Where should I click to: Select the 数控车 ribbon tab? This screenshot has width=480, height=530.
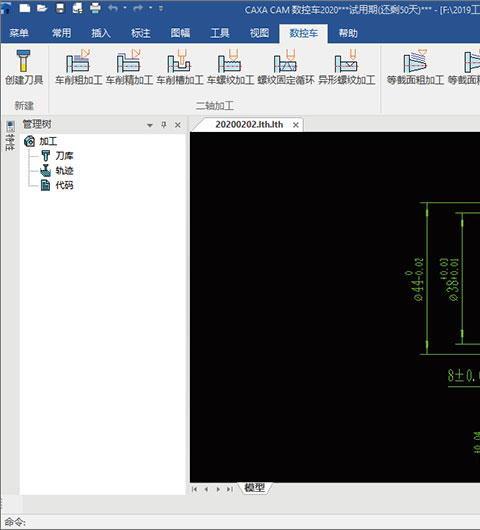point(303,33)
